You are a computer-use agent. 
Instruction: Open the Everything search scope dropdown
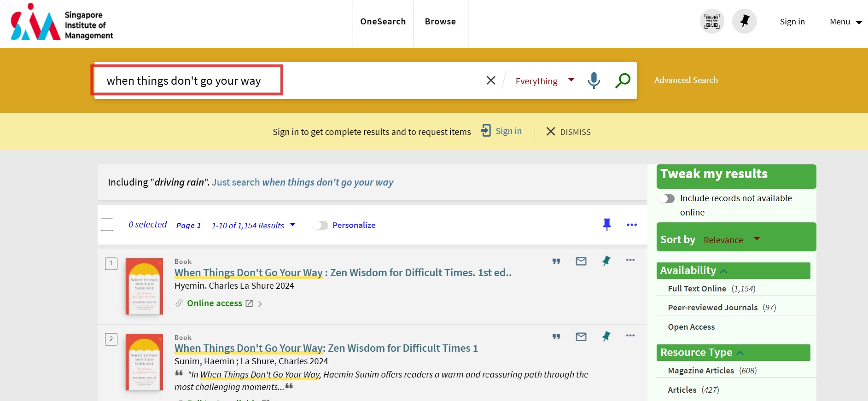545,81
